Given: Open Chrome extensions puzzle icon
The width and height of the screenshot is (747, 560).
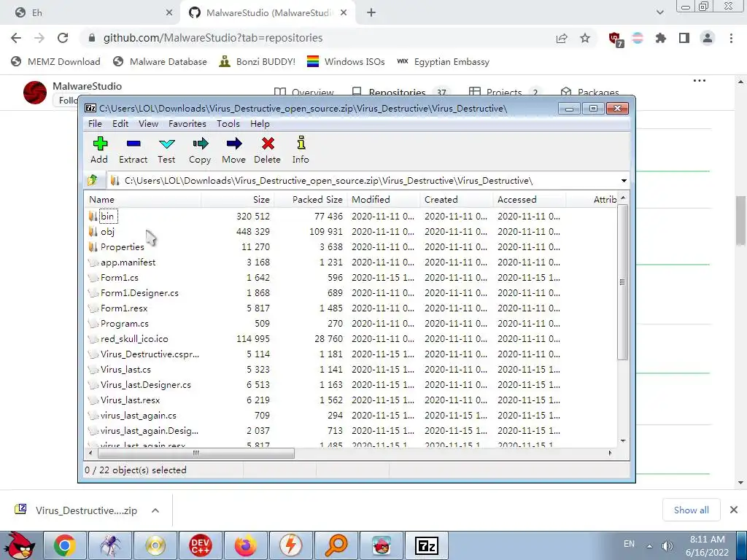Looking at the screenshot, I should pyautogui.click(x=661, y=38).
